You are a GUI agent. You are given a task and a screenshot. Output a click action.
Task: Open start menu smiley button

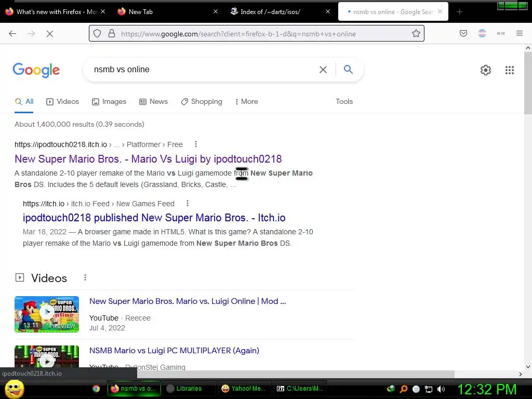14,389
